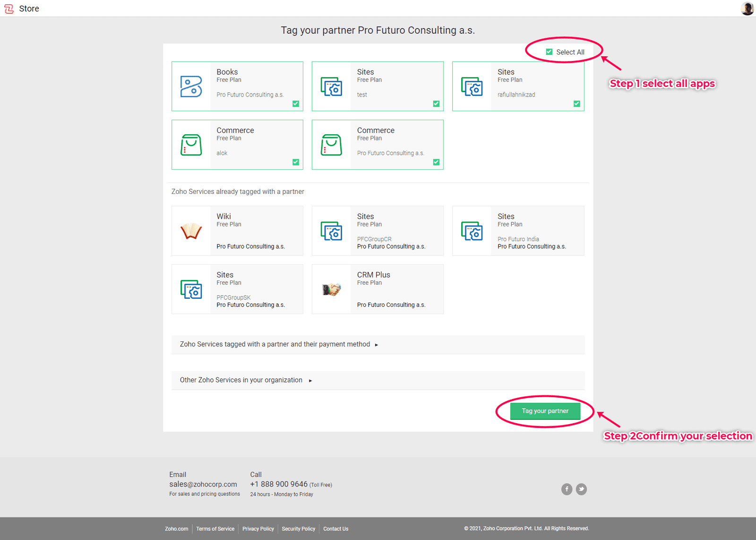Open the Zoho.com footer link
The image size is (756, 540).
176,529
